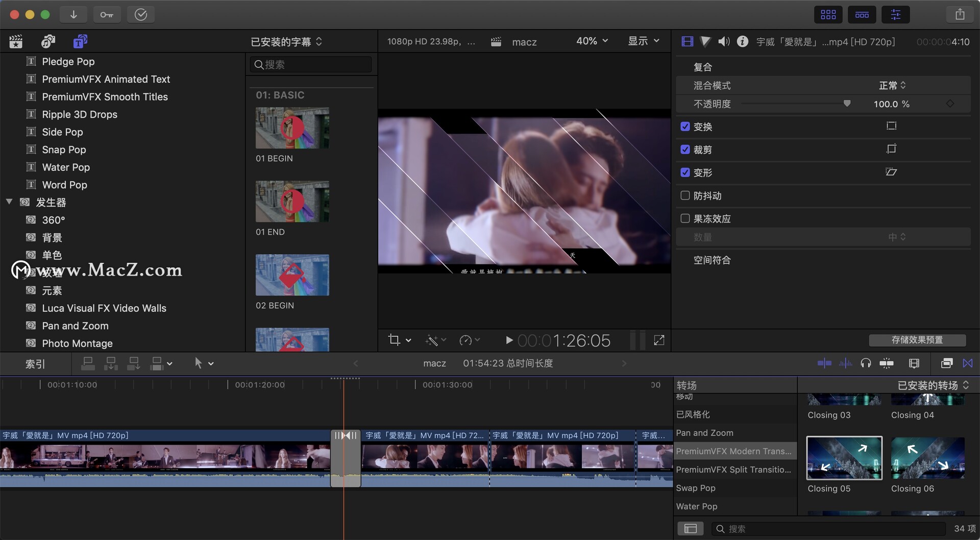Click the transitions browser 搜索 search field
This screenshot has height=540, width=980.
[828, 529]
